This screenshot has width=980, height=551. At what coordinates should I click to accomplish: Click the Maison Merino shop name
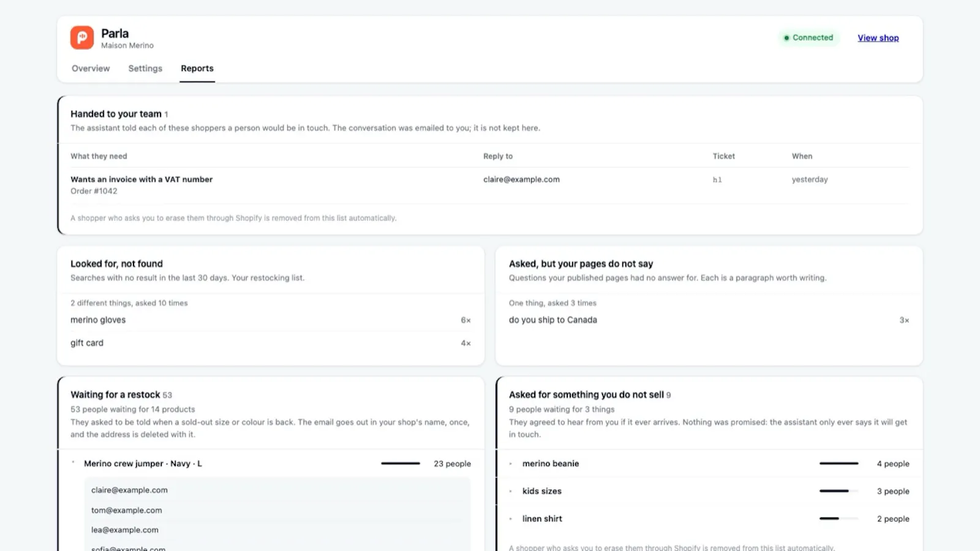pos(127,45)
